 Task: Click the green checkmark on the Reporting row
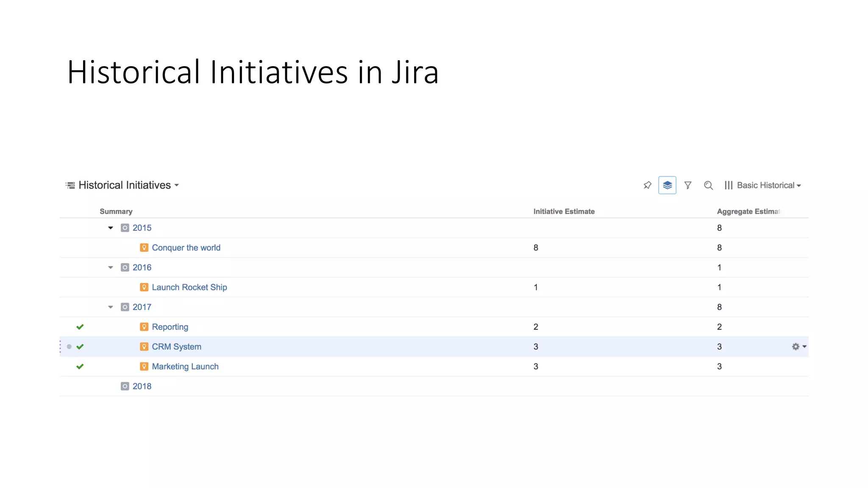pos(80,327)
